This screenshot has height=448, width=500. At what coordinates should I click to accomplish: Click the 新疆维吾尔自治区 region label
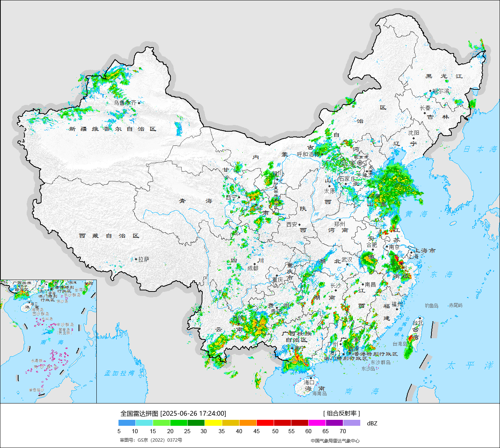pos(112,129)
